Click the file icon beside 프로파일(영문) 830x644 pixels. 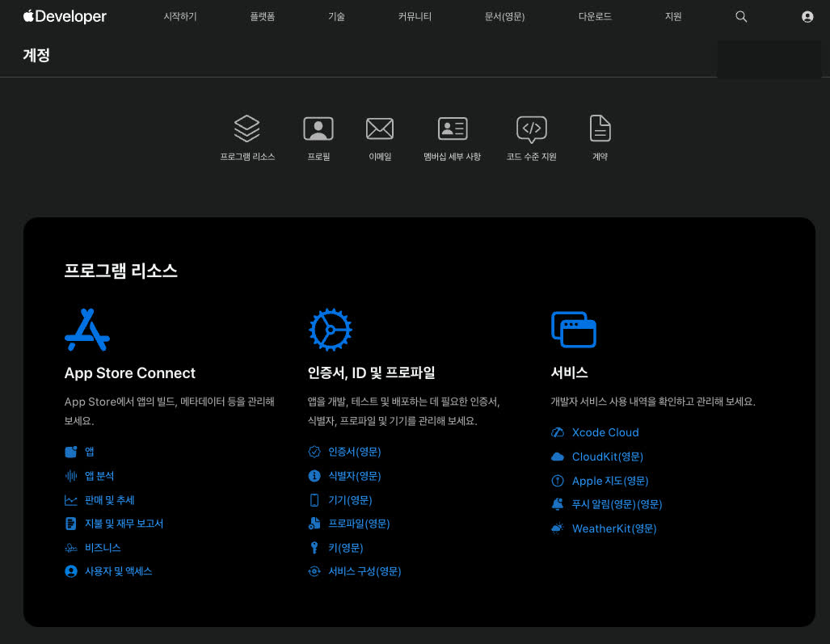(314, 524)
